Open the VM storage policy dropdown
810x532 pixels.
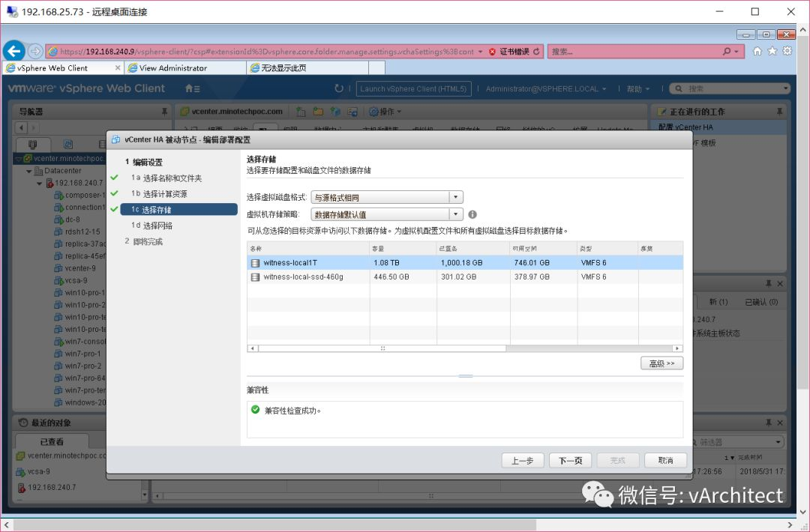coord(456,214)
